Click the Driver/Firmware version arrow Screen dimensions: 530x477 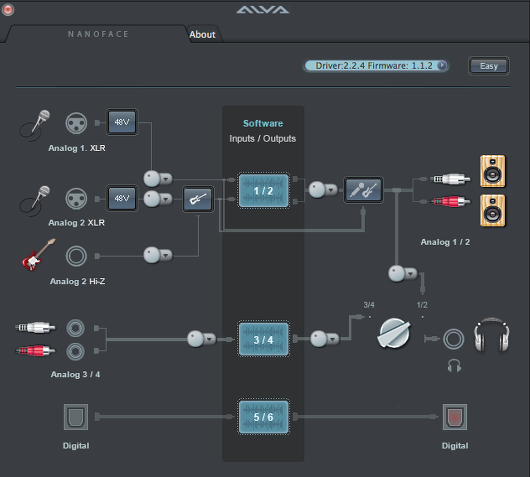click(442, 65)
